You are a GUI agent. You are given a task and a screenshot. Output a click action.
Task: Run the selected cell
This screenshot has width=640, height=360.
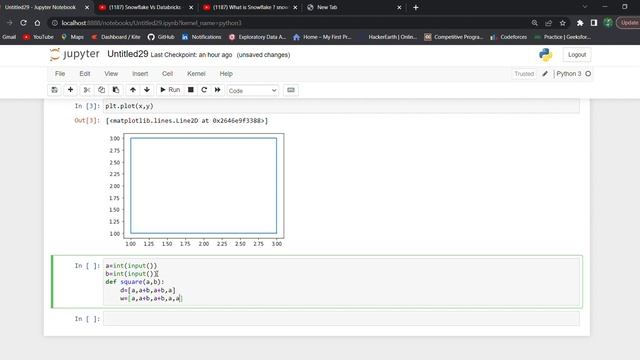coord(170,90)
